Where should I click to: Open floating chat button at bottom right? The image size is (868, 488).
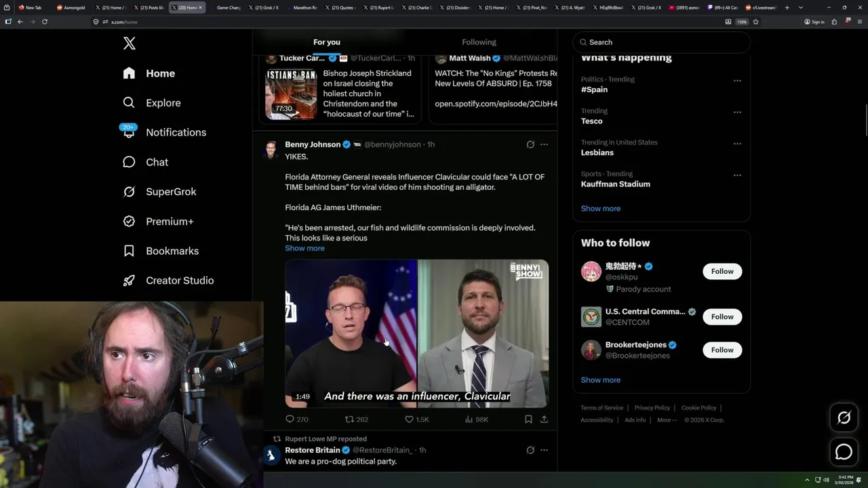tap(844, 451)
